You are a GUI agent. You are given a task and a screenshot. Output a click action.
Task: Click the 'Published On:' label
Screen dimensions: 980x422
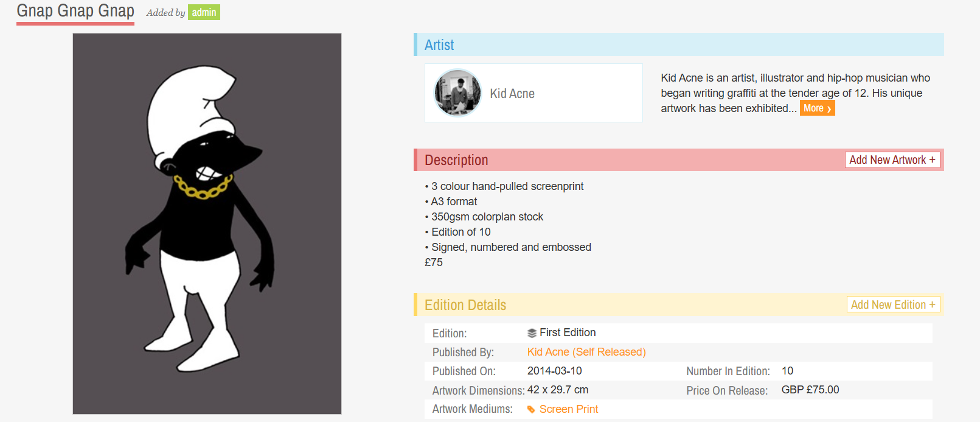(x=464, y=371)
